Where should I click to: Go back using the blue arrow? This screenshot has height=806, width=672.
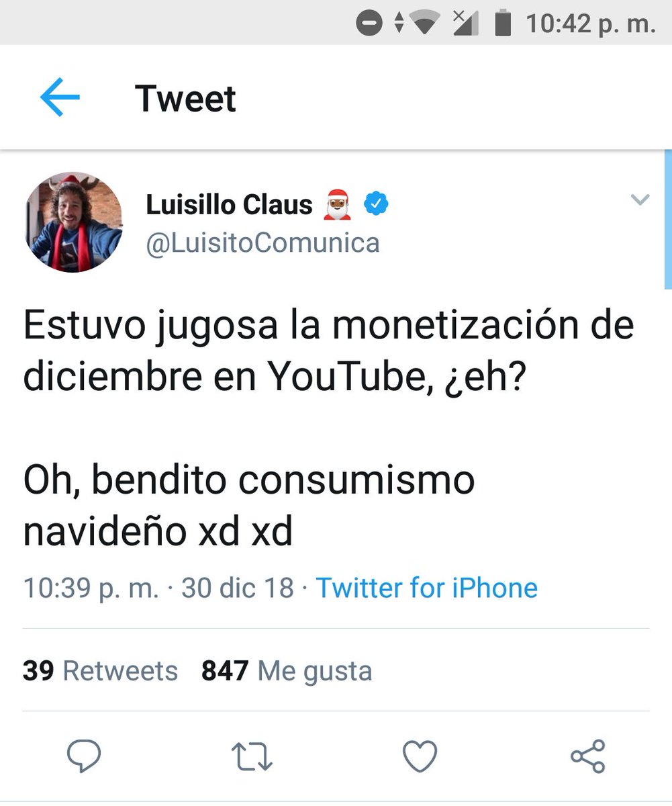coord(60,98)
